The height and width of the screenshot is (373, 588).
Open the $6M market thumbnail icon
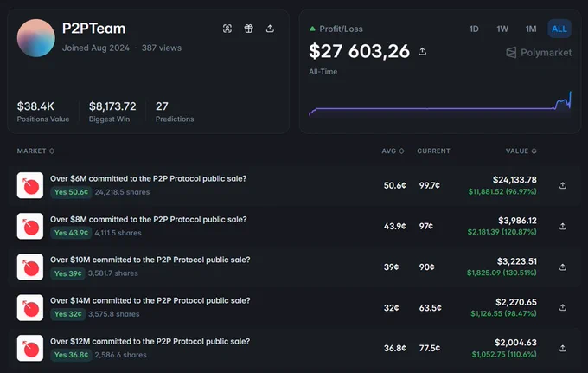tap(30, 185)
